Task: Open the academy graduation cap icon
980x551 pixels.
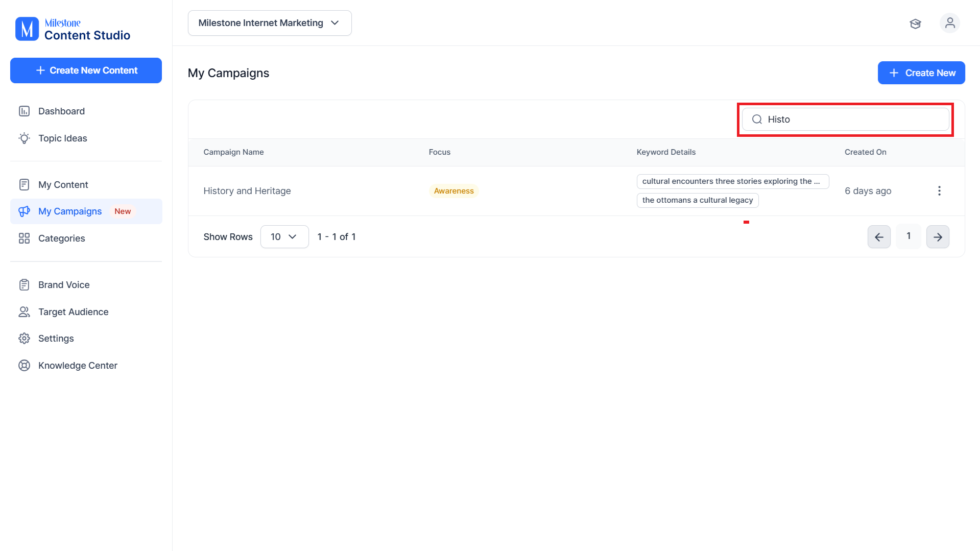Action: coord(915,23)
